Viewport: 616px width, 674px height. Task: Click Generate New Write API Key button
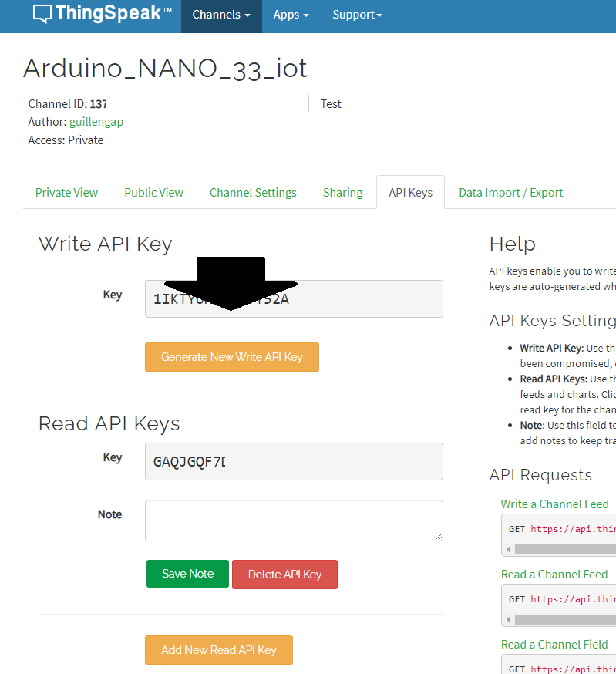[x=232, y=357]
